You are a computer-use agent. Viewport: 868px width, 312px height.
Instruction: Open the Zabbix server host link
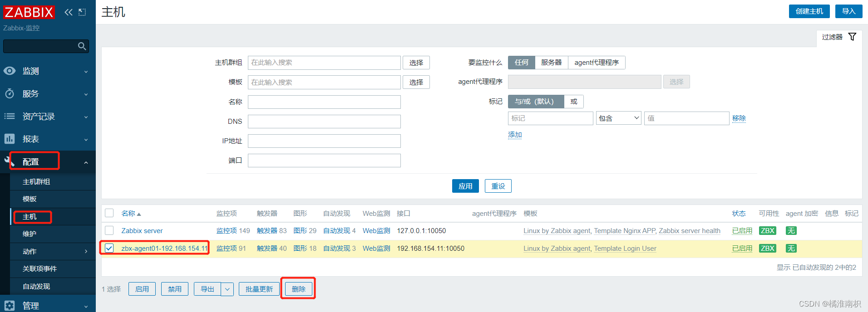click(x=142, y=231)
